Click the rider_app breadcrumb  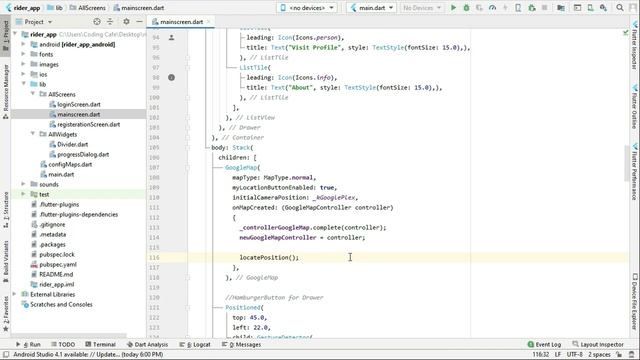(27, 8)
